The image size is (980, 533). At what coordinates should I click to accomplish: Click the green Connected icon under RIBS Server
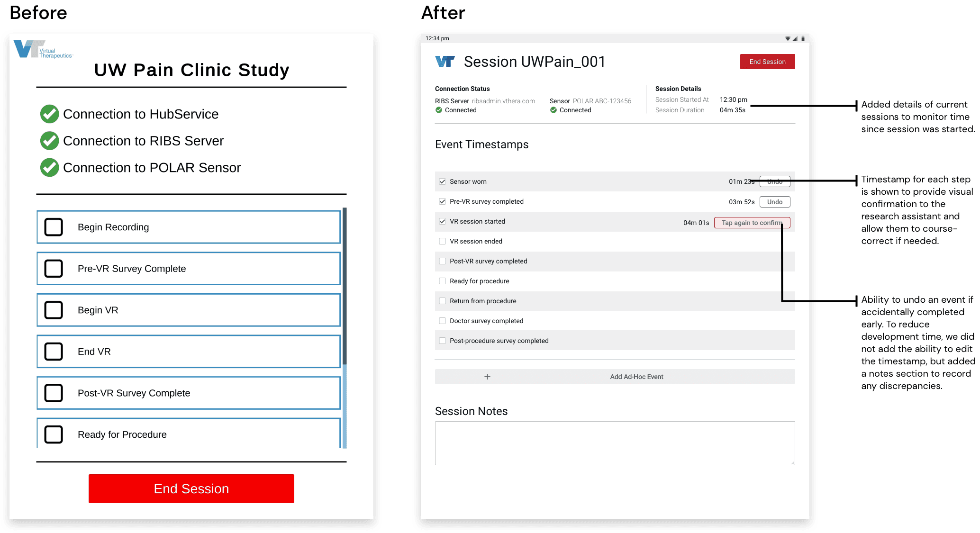point(439,110)
